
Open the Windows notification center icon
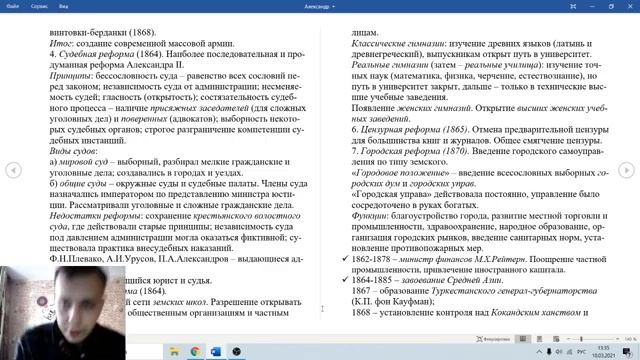[x=627, y=351]
